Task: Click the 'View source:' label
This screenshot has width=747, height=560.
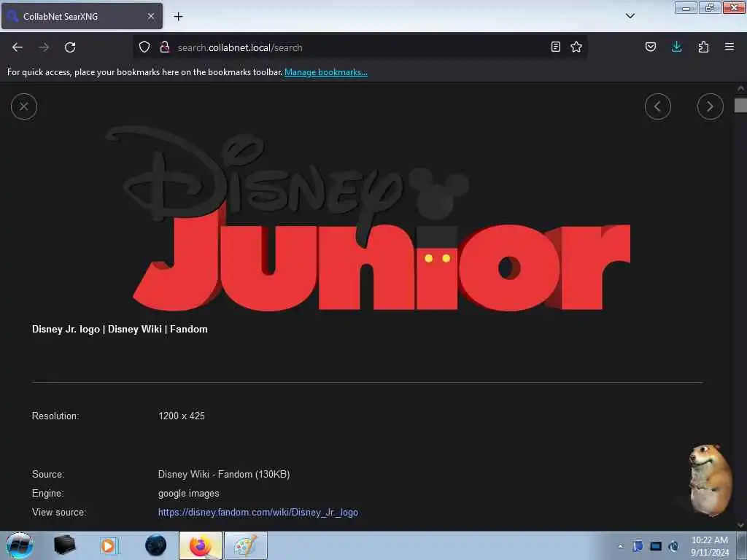Action: pyautogui.click(x=59, y=513)
